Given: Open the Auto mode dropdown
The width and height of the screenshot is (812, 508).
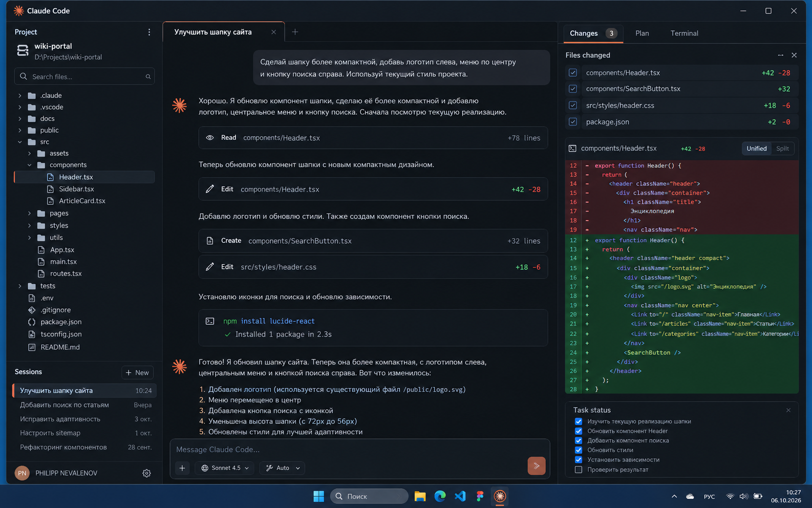Looking at the screenshot, I should point(283,468).
